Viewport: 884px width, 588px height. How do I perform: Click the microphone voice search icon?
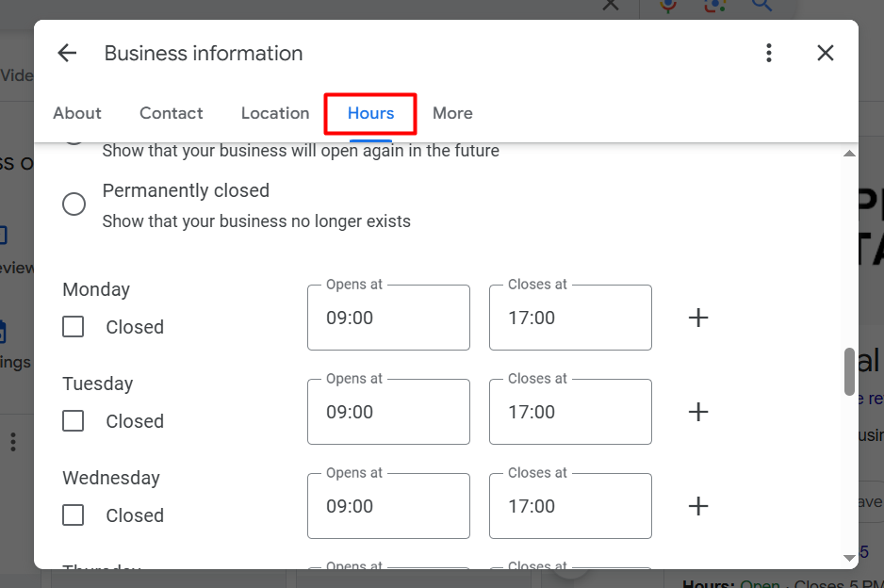click(668, 6)
